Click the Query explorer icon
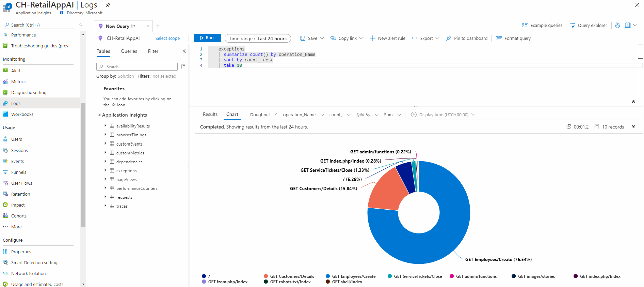Viewport: 644px width, 287px height. pos(573,25)
